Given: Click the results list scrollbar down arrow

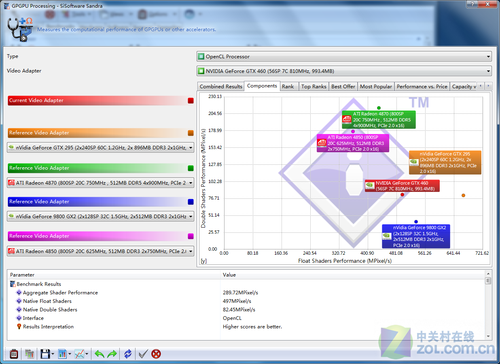Looking at the screenshot, I should (x=488, y=336).
